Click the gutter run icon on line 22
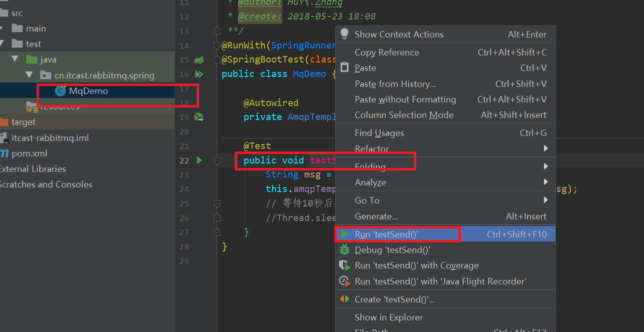Viewport: 644px width, 332px height. pos(200,160)
